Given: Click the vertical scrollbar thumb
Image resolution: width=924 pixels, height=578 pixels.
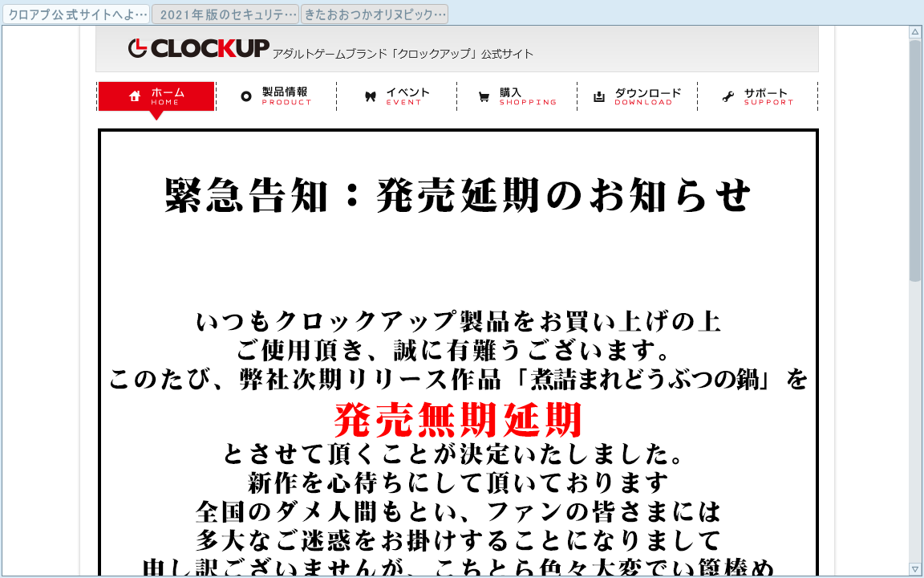Looking at the screenshot, I should pyautogui.click(x=915, y=161).
